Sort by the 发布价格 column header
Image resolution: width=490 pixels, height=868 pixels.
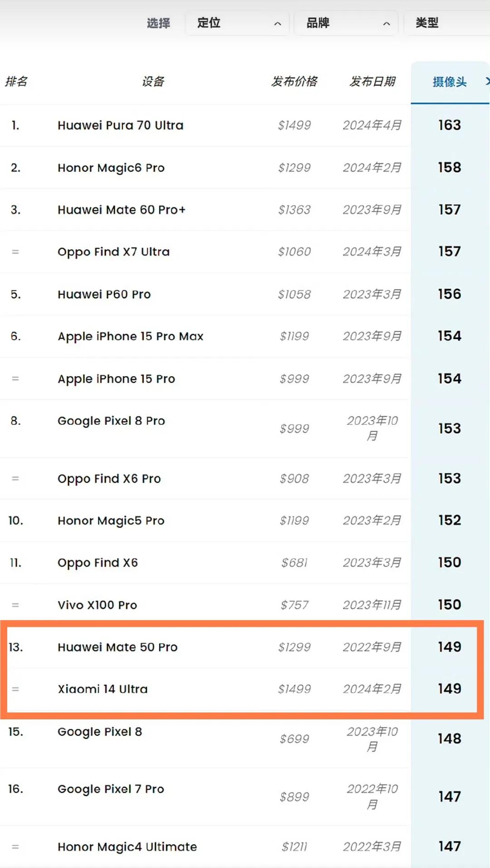click(294, 82)
